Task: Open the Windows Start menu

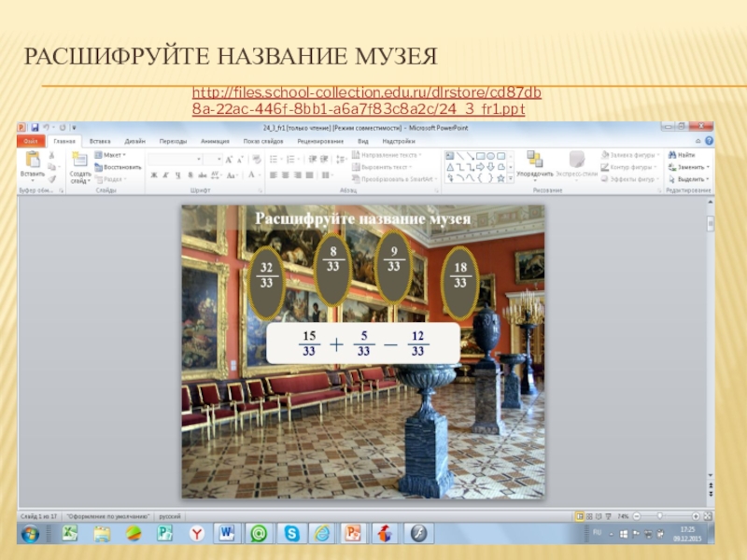Action: (28, 534)
